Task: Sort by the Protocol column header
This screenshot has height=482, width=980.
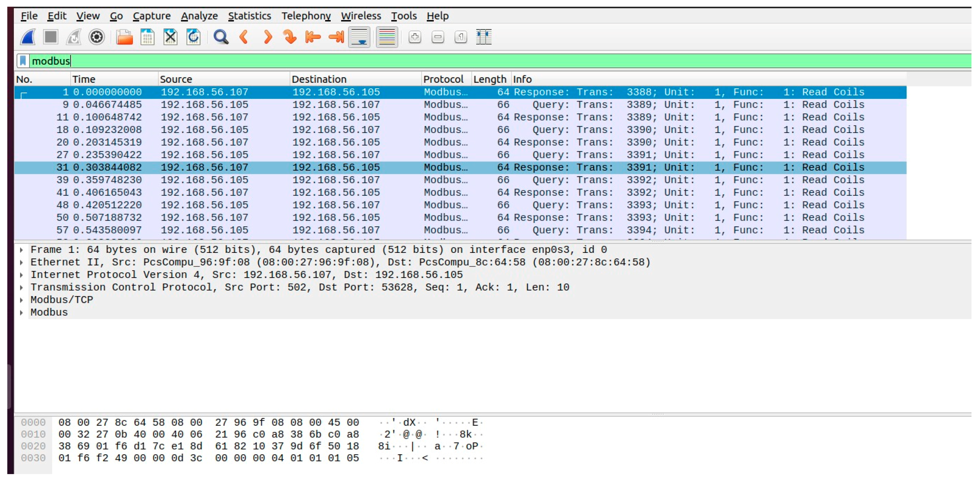Action: pos(443,79)
